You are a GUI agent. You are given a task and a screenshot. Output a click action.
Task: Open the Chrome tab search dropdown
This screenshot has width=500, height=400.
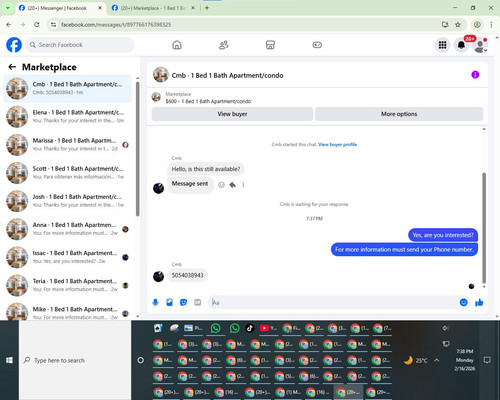coord(7,8)
